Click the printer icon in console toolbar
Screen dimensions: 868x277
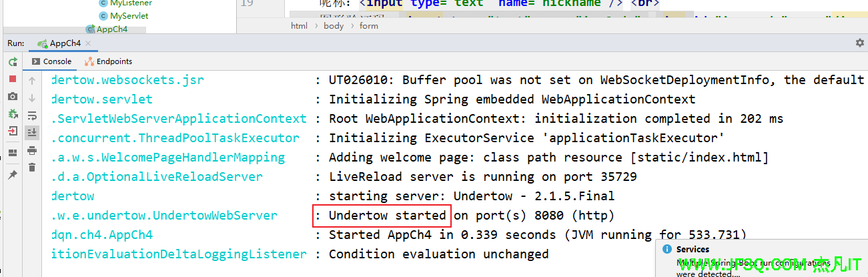click(32, 150)
